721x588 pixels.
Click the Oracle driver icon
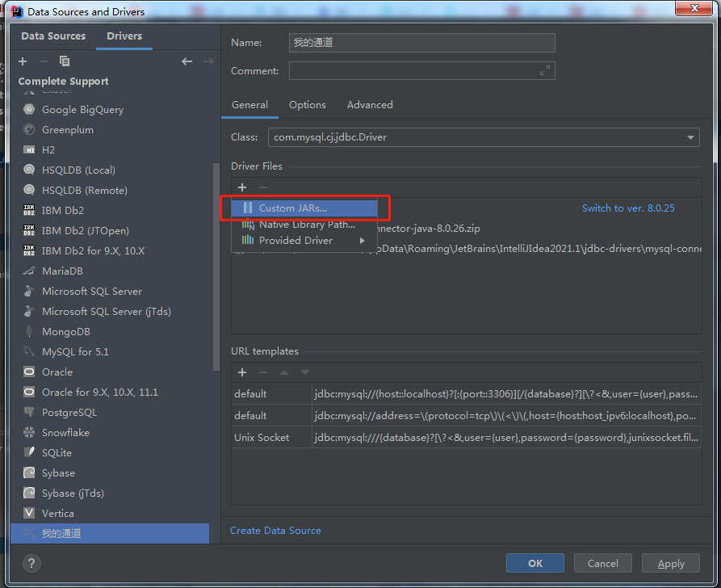[x=29, y=372]
